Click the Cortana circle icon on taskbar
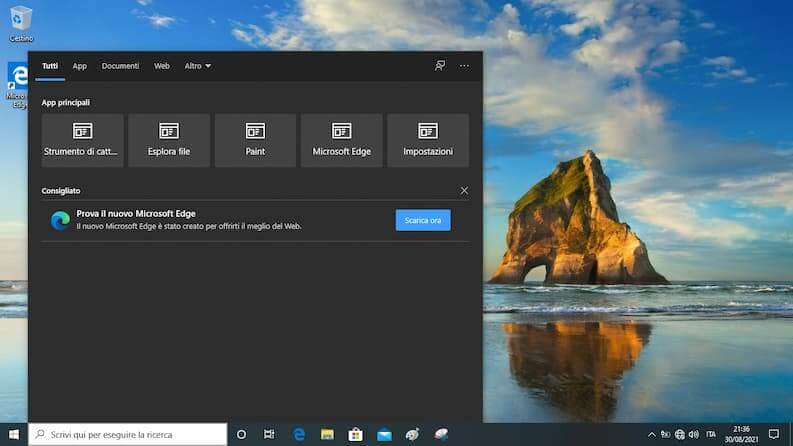Image resolution: width=793 pixels, height=446 pixels. point(242,434)
